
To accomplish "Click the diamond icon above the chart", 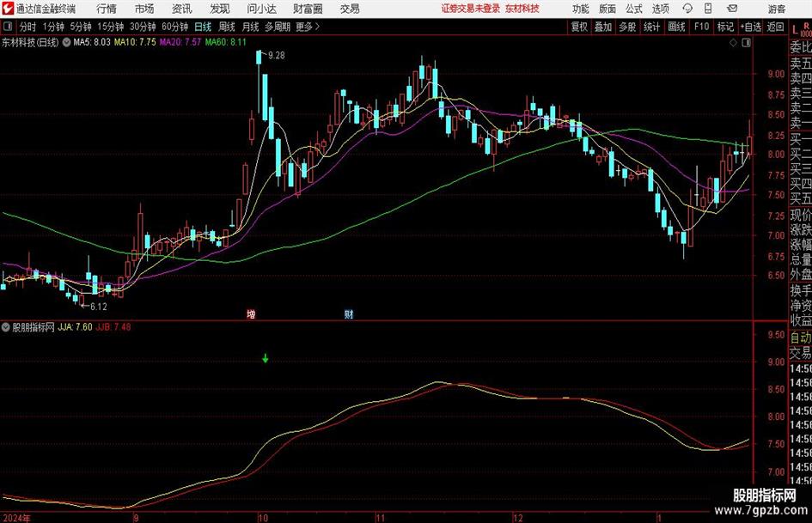I will click(x=733, y=43).
